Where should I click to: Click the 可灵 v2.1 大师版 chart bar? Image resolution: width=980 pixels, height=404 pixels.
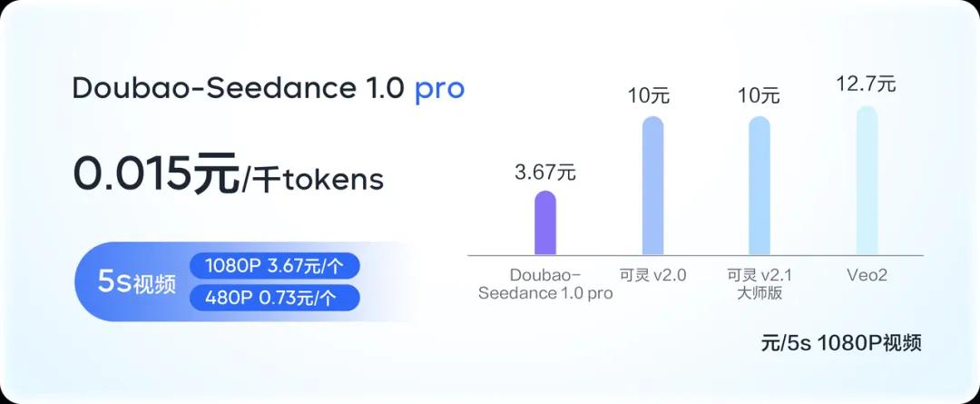pos(759,185)
